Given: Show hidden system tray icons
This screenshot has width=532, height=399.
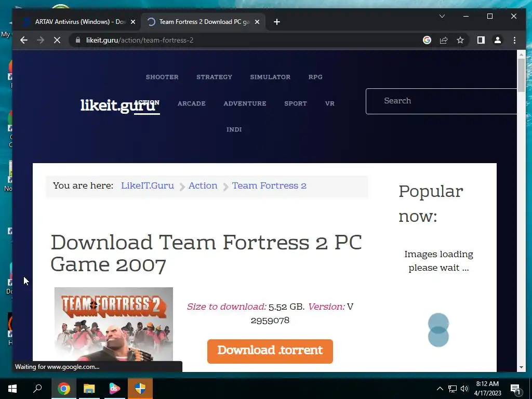Looking at the screenshot, I should [440, 389].
